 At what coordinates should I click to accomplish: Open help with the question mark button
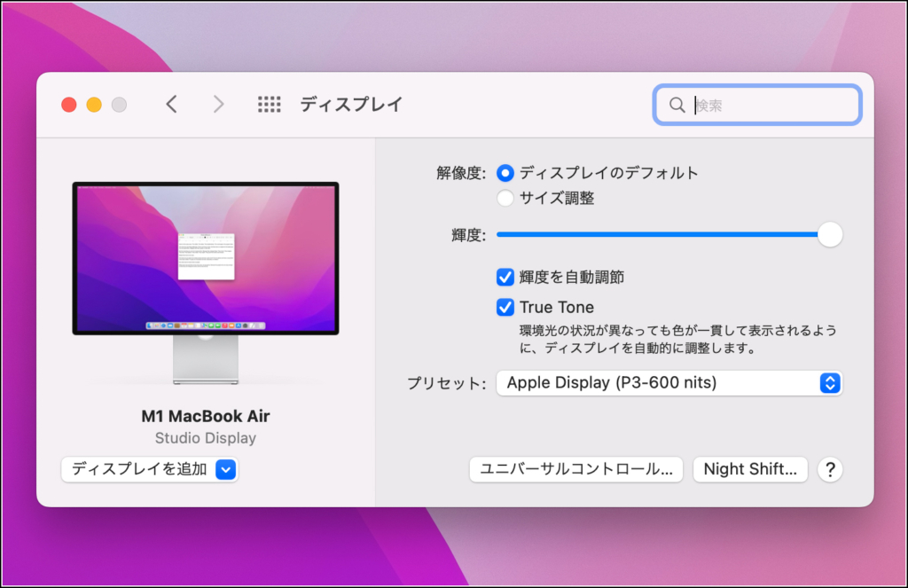pyautogui.click(x=830, y=469)
